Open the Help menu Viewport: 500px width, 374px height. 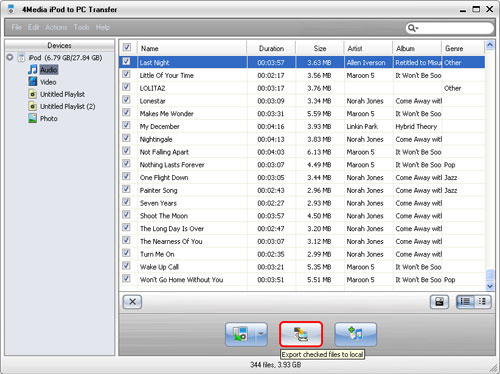(x=103, y=27)
